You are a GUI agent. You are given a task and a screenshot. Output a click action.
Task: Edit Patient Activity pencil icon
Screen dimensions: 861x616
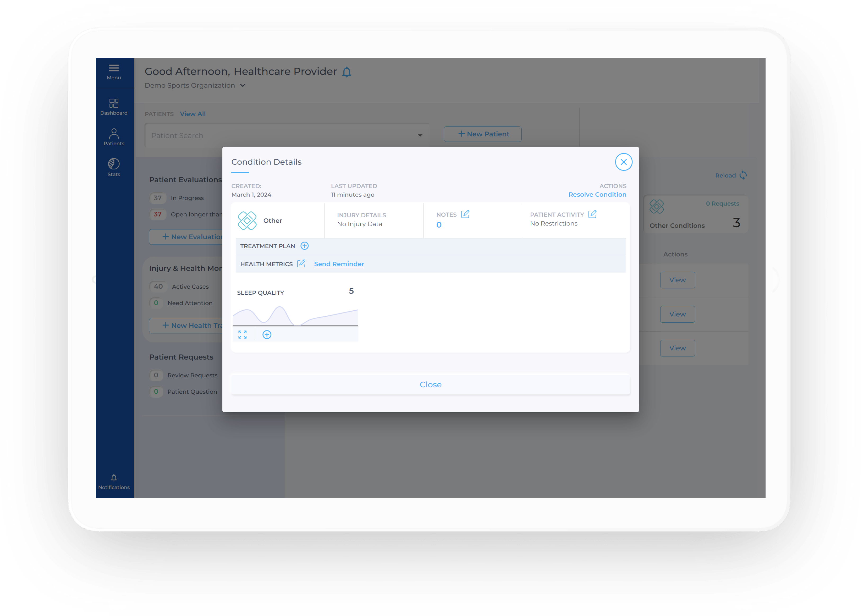(592, 214)
